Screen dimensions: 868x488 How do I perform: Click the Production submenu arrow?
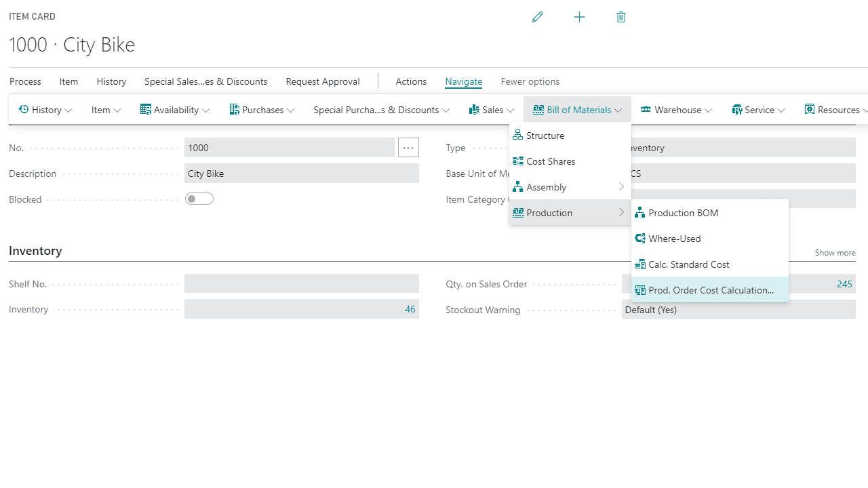click(621, 213)
